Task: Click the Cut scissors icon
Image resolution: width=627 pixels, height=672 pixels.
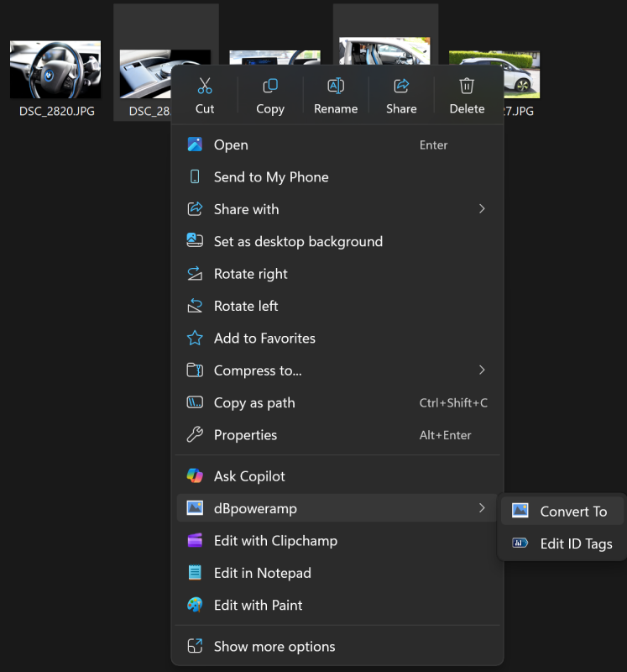Action: [x=205, y=87]
